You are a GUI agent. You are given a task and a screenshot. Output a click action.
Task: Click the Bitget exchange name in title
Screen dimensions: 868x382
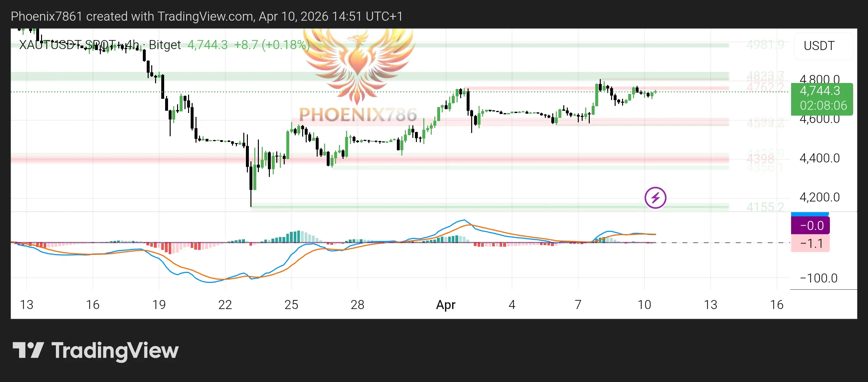[164, 45]
